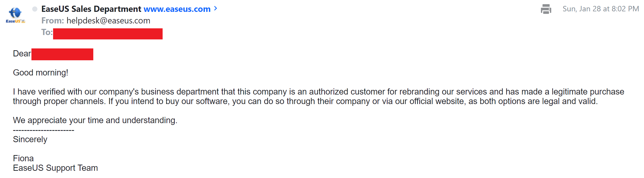644x178 pixels.
Task: Click the print email icon
Action: [546, 9]
